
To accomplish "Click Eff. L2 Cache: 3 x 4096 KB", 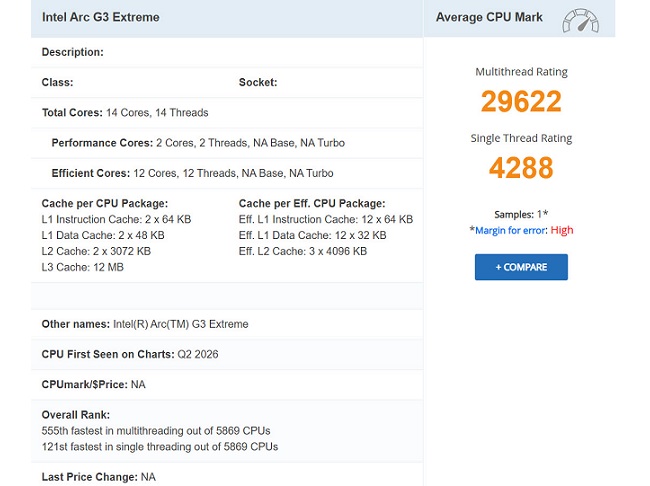I will pos(303,251).
